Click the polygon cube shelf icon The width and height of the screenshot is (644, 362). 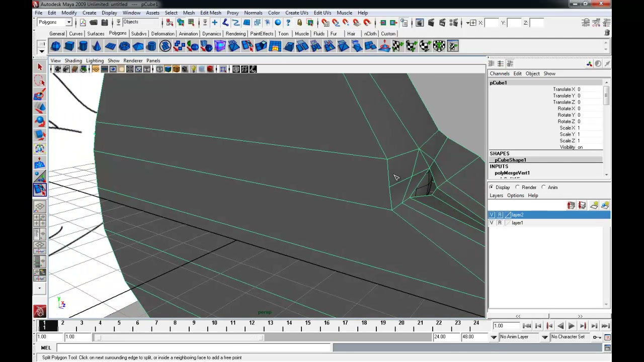pyautogui.click(x=69, y=46)
